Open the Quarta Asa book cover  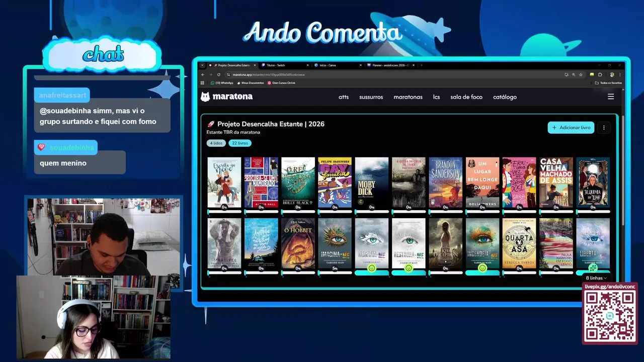point(519,243)
